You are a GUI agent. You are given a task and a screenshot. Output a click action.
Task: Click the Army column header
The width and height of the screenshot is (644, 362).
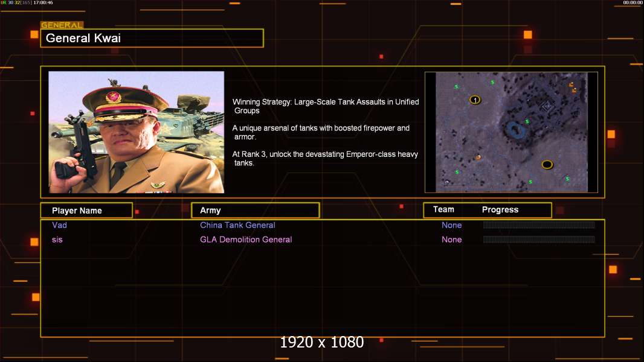(x=255, y=211)
